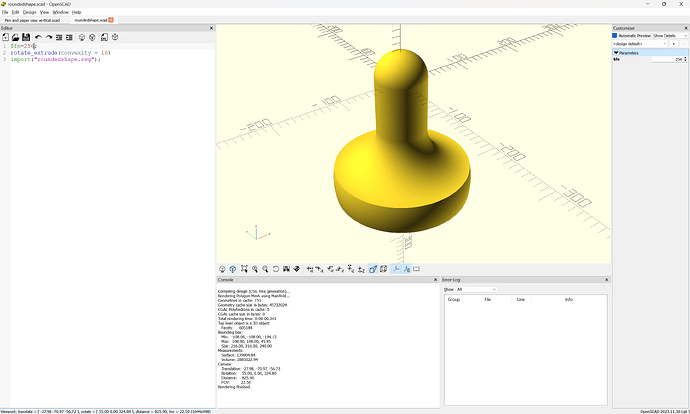Viewport: 690px width, 414px height.
Task: Toggle perspective view in viewport toolbar
Action: click(x=372, y=269)
